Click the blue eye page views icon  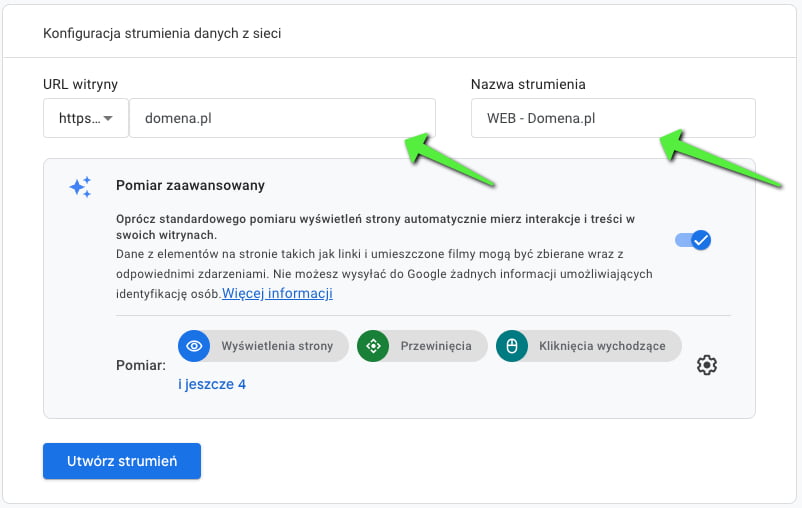194,346
